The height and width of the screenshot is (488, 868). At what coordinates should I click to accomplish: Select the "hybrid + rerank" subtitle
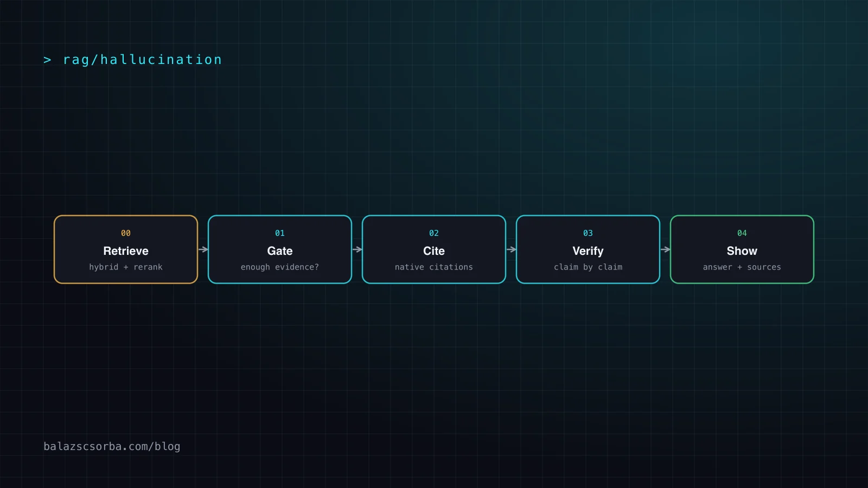pos(126,267)
